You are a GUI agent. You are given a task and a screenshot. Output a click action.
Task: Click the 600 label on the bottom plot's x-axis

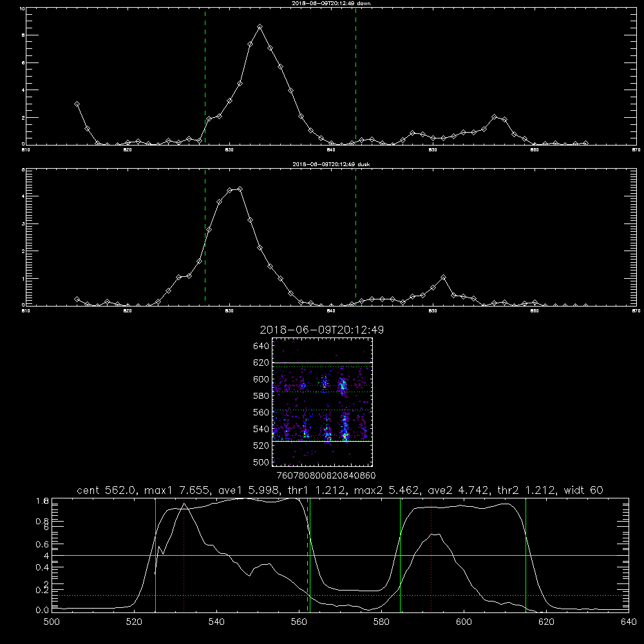(x=464, y=622)
